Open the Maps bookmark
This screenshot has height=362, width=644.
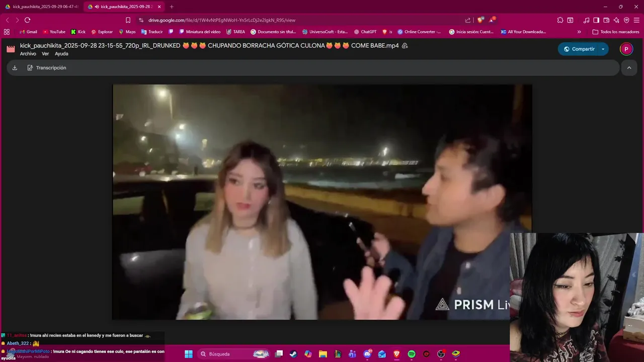pos(127,32)
